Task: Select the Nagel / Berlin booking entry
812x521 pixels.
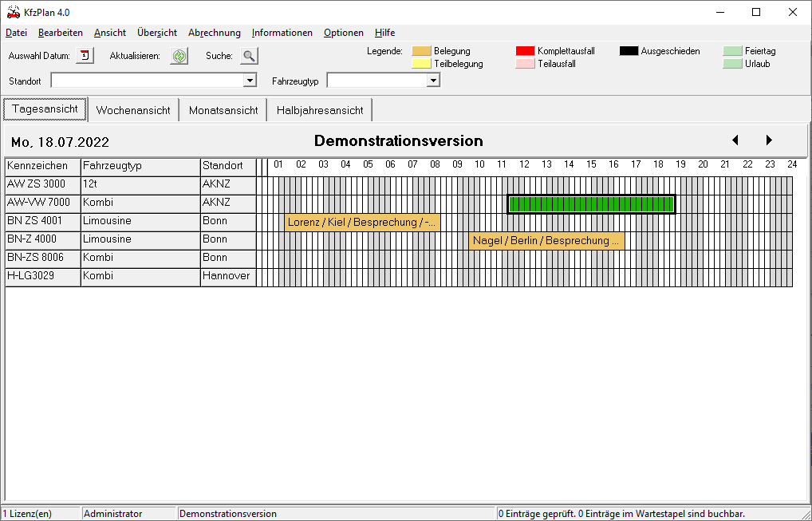Action: 546,240
